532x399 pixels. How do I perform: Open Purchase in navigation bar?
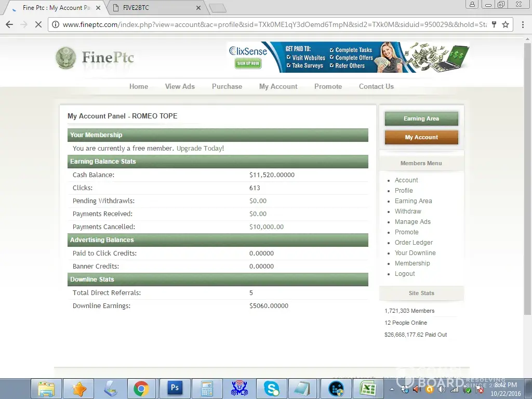coord(227,87)
